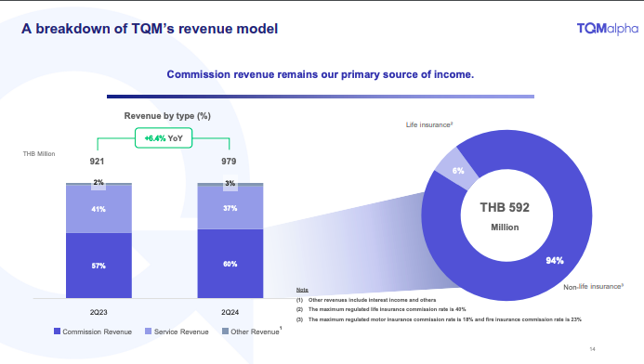
Task: Select the Commission Revenue legend swatch
Action: 57,331
